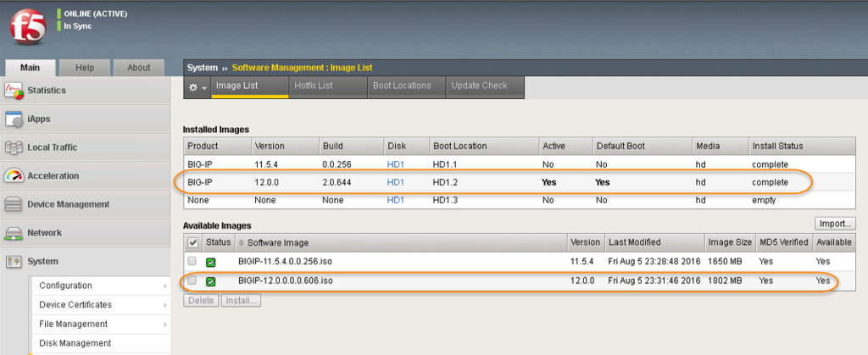Select the Hotfix List tab
Image resolution: width=868 pixels, height=355 pixels.
pos(328,86)
